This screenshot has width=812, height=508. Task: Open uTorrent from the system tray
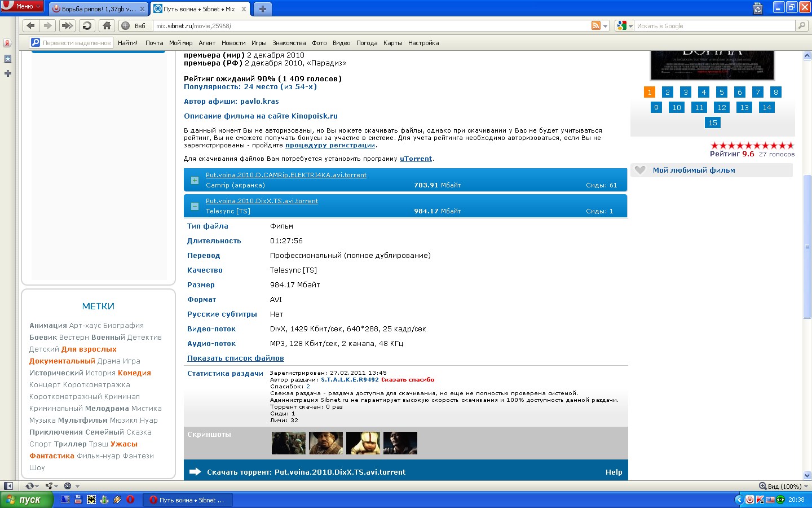click(750, 499)
